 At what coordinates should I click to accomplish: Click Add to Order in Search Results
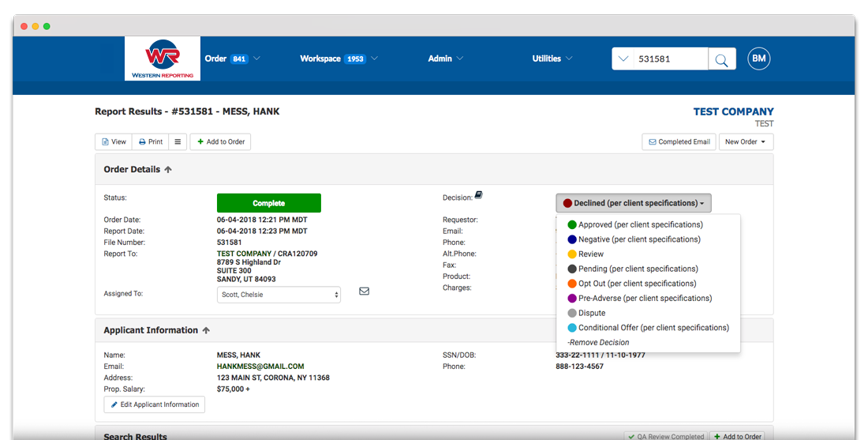click(x=738, y=437)
